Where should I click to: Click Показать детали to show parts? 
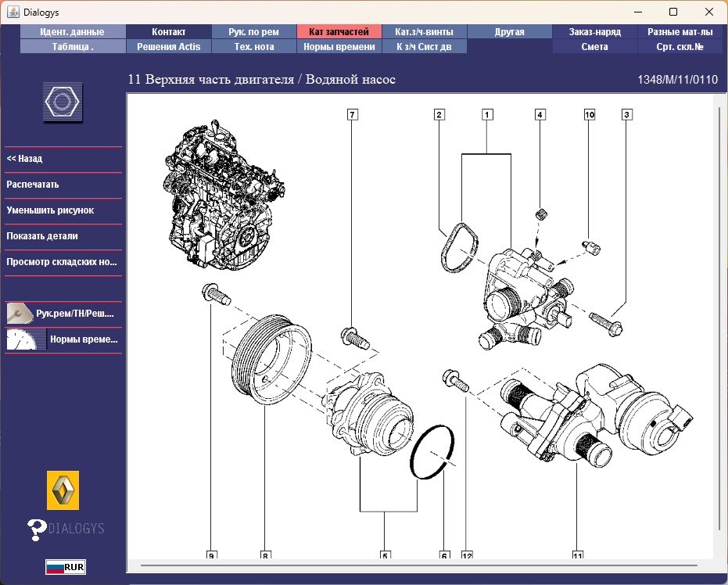coord(42,236)
